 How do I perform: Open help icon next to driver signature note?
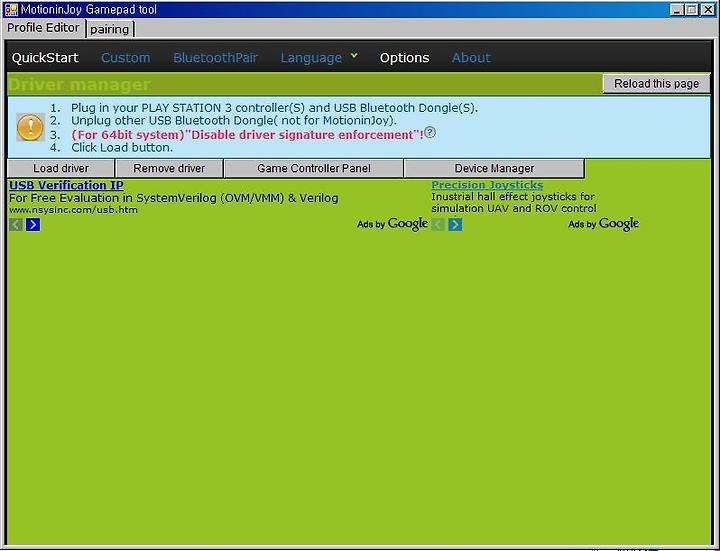click(x=430, y=133)
